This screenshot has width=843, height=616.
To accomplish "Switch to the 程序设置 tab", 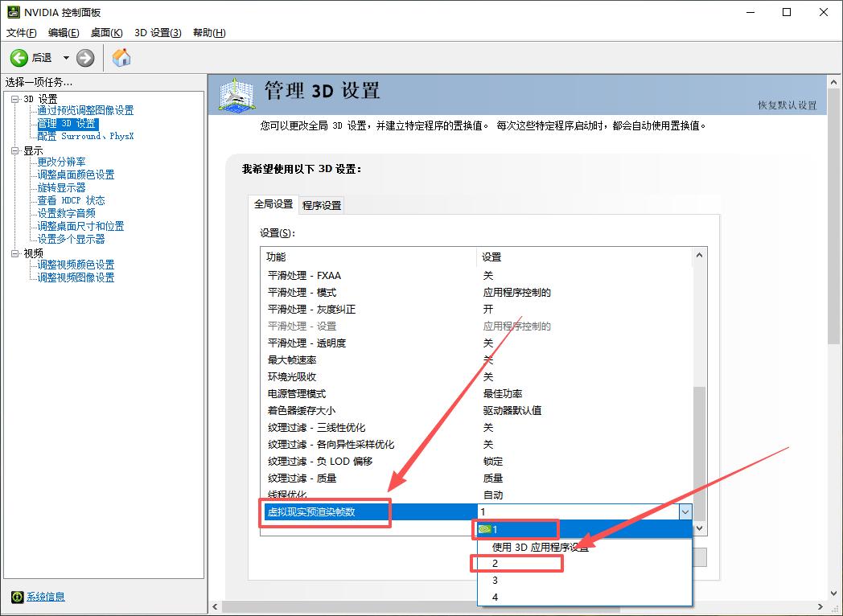I will (x=322, y=205).
